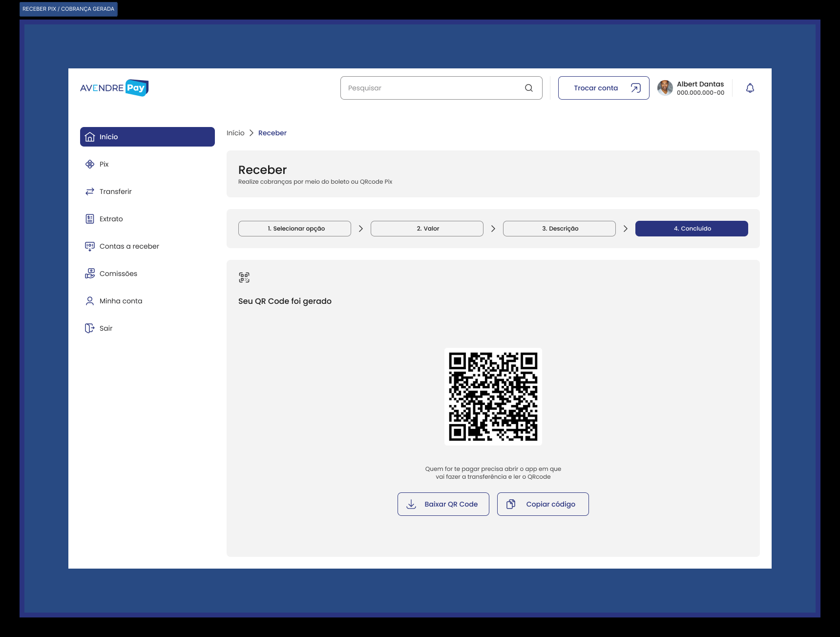The height and width of the screenshot is (637, 840).
Task: Open Minha conta menu item
Action: coord(147,301)
